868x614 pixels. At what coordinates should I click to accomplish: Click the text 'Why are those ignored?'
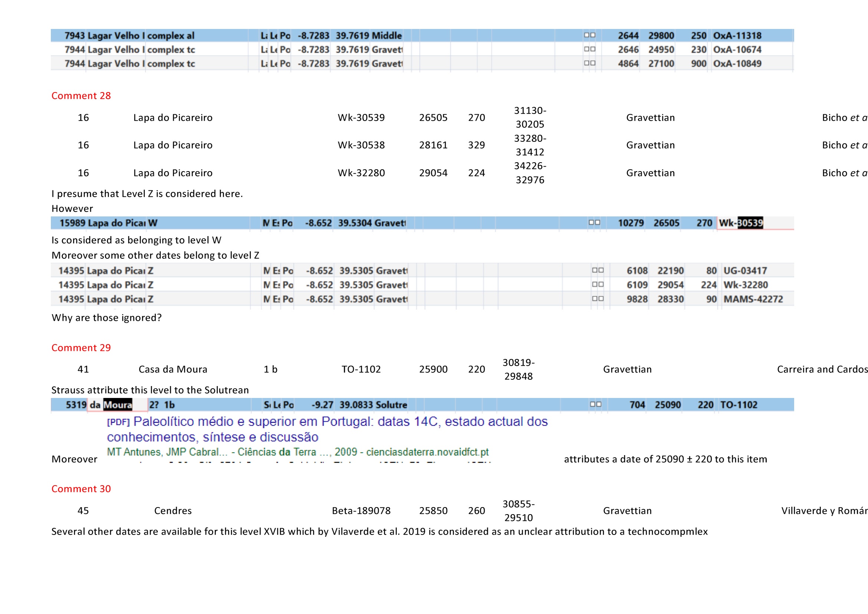(107, 318)
